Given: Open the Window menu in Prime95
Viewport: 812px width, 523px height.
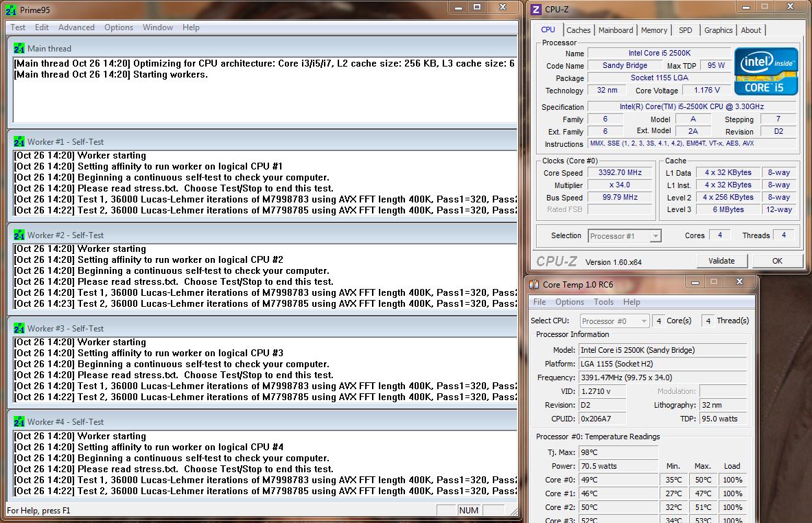Looking at the screenshot, I should pos(158,27).
